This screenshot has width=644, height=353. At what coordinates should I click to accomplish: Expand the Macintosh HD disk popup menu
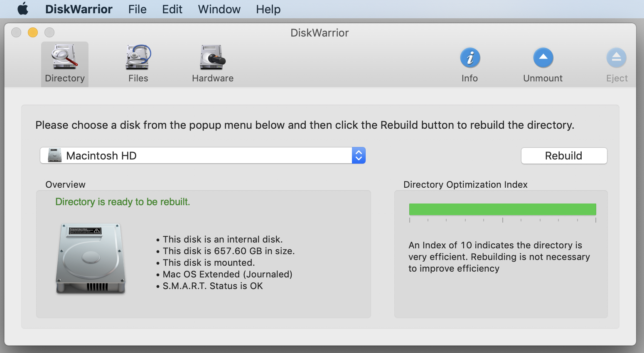[x=203, y=156]
